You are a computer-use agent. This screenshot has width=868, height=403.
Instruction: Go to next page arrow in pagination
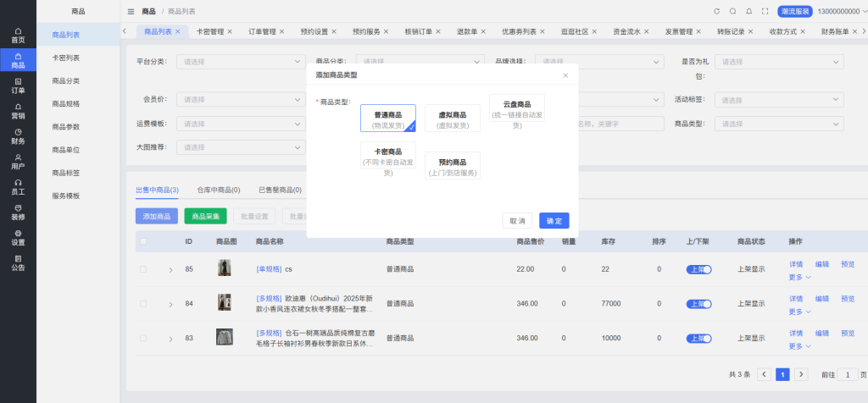click(801, 374)
